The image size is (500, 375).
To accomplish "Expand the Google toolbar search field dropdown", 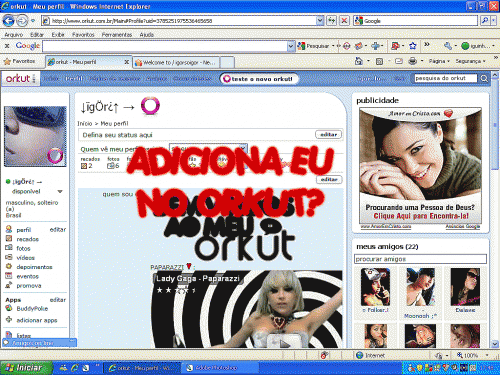I will click(x=291, y=46).
